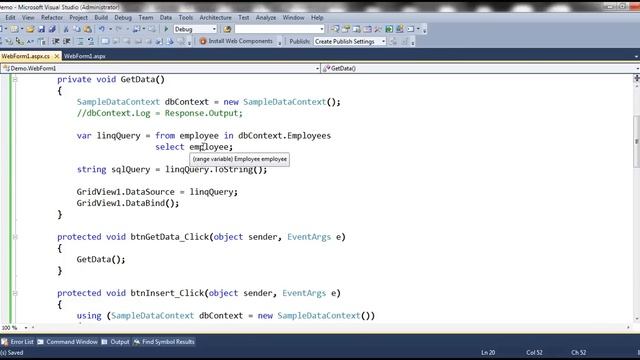The height and width of the screenshot is (360, 640).
Task: Click the Install Web Components icon button
Action: tap(236, 41)
